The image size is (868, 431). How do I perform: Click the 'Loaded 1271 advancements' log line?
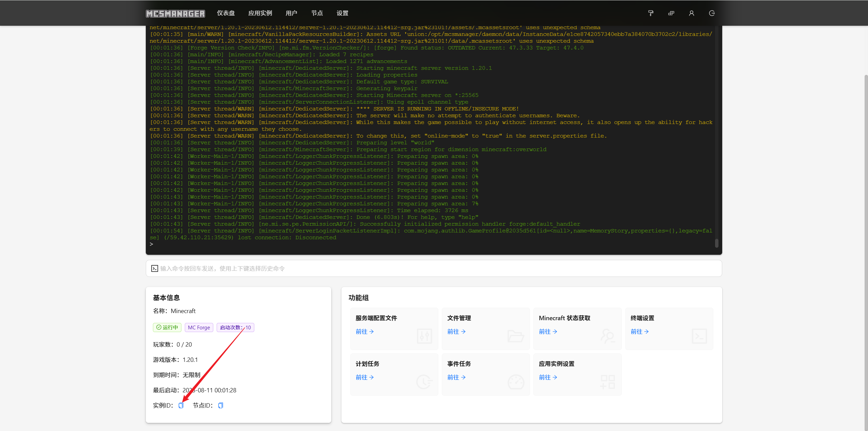tap(278, 61)
